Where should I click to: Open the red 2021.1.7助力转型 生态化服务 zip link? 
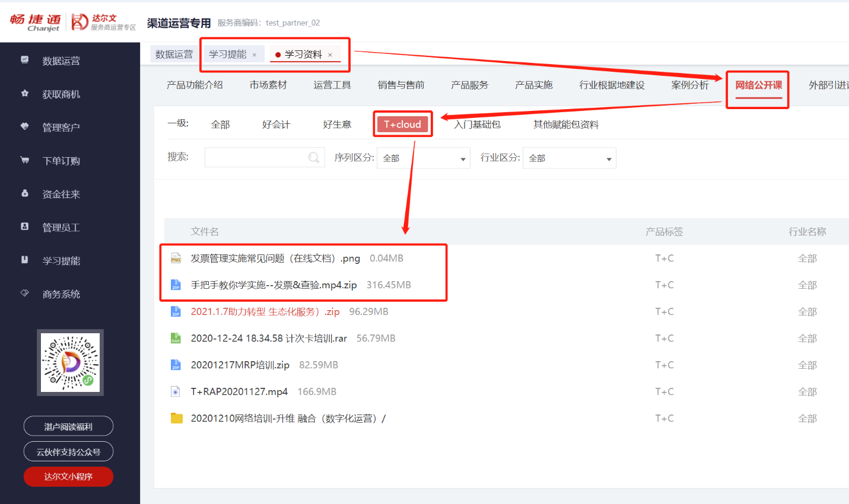[x=265, y=312]
